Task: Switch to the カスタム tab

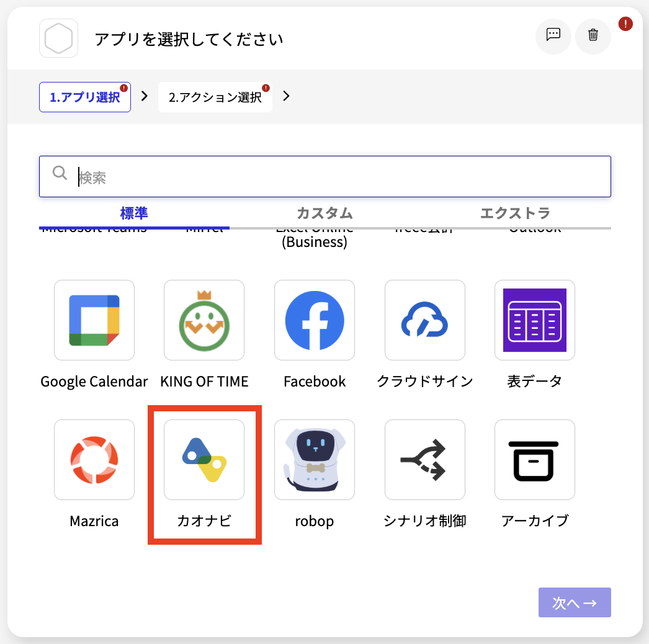Action: pos(325,213)
